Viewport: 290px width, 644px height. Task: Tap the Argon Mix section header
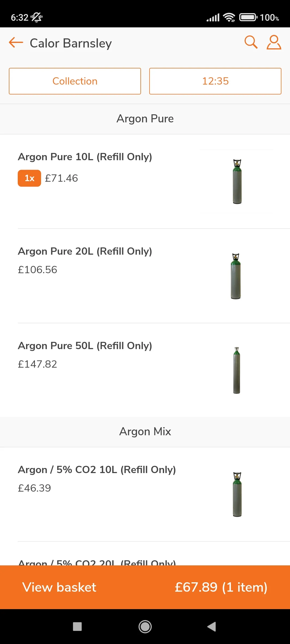click(145, 431)
